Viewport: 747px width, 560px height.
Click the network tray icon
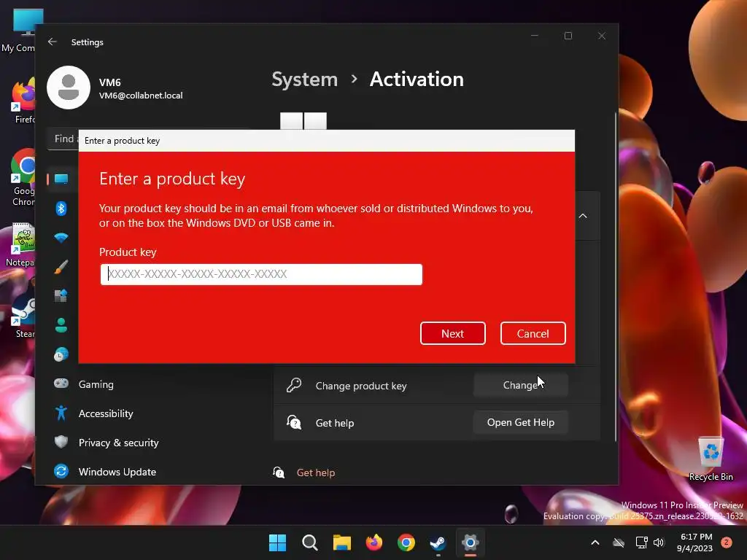tap(641, 542)
